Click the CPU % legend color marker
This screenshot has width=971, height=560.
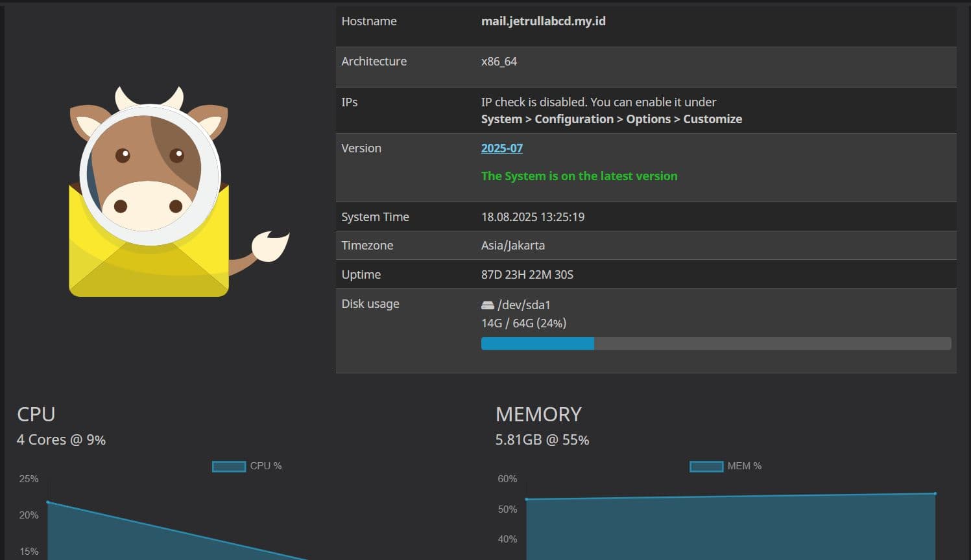click(228, 466)
